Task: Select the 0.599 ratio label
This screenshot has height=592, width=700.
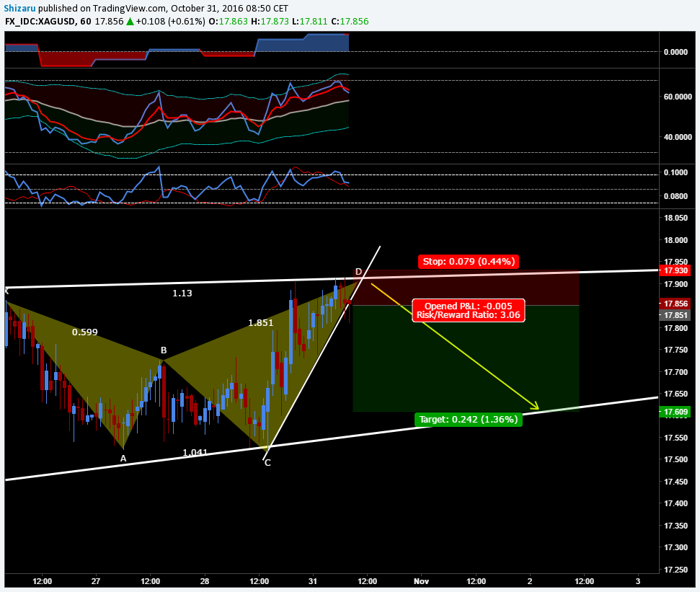Action: (x=85, y=332)
